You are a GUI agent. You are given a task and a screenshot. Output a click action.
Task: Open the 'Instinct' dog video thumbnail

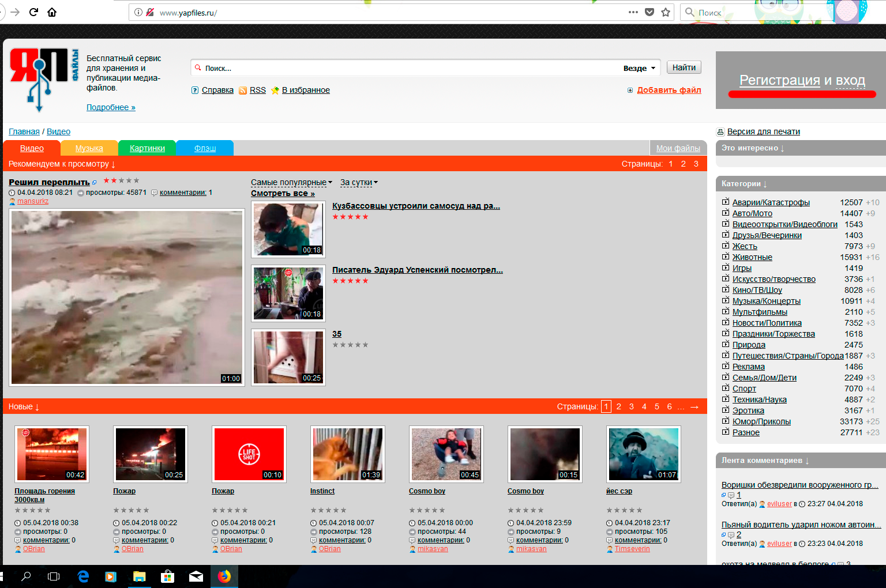(x=347, y=454)
